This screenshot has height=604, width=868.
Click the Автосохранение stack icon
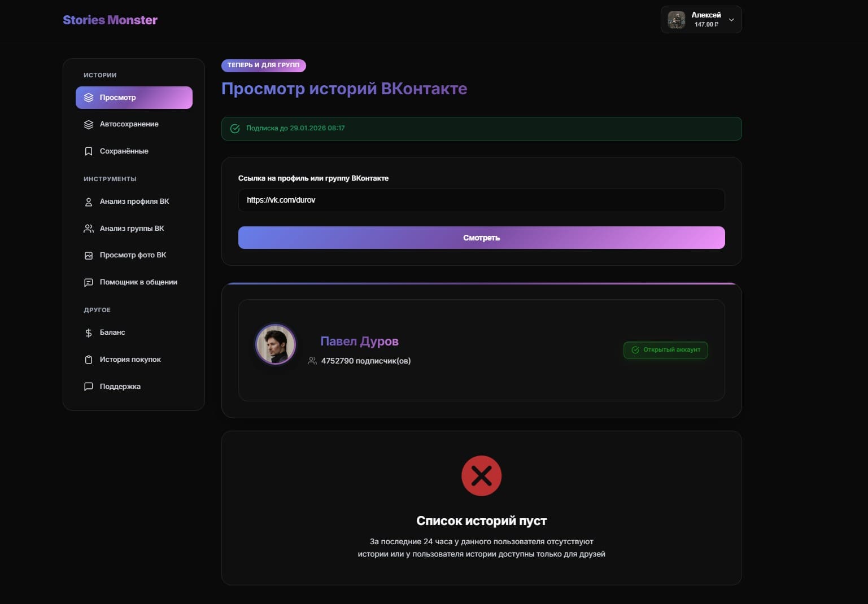pos(89,124)
